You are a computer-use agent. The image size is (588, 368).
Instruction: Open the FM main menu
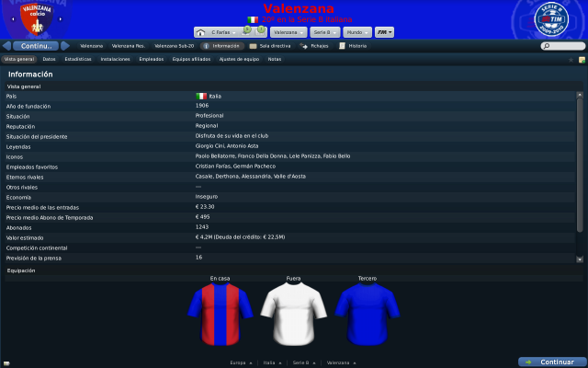coord(384,32)
